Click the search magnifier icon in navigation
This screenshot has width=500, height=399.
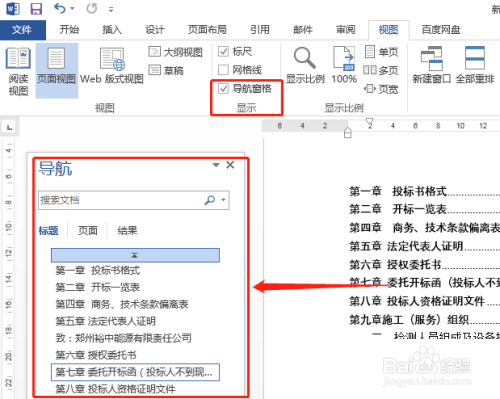(x=210, y=200)
